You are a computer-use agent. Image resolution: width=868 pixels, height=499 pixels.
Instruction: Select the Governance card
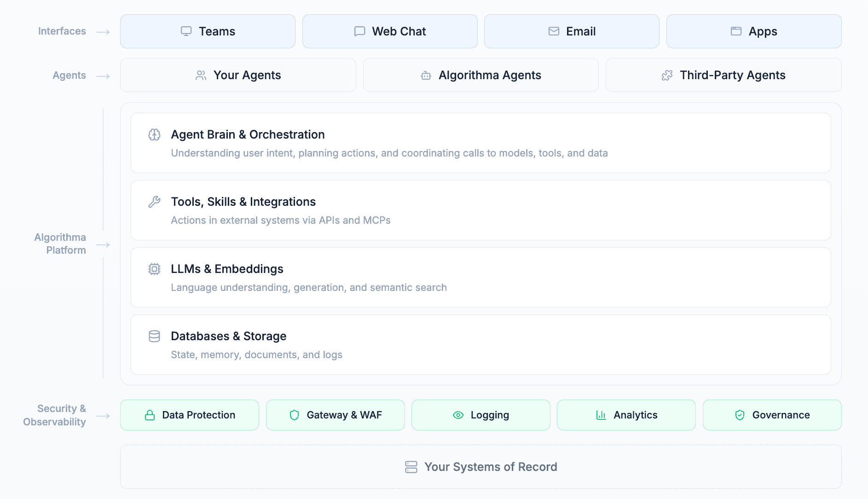772,415
